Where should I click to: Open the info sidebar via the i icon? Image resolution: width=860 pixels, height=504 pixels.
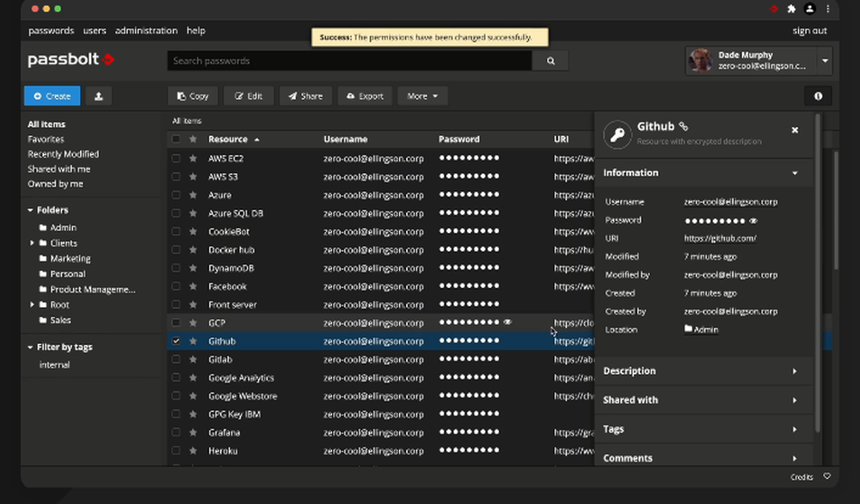818,95
